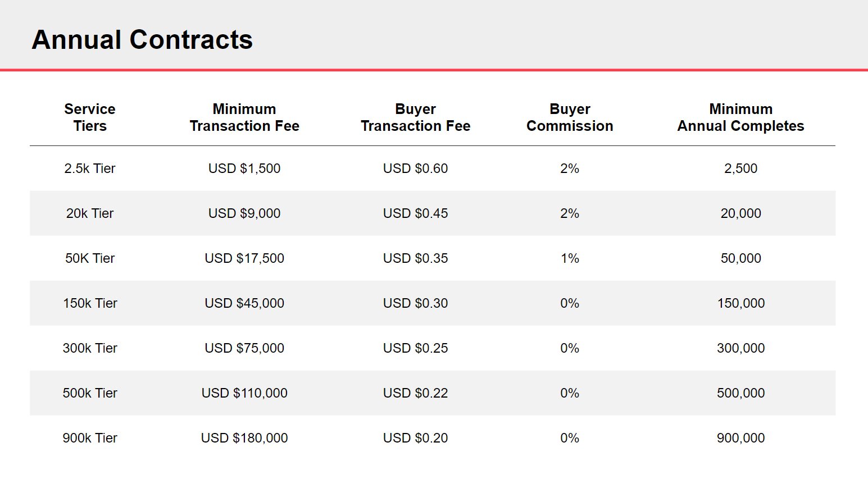Click the 150,000 annual completes cell
The image size is (868, 488).
(740, 303)
